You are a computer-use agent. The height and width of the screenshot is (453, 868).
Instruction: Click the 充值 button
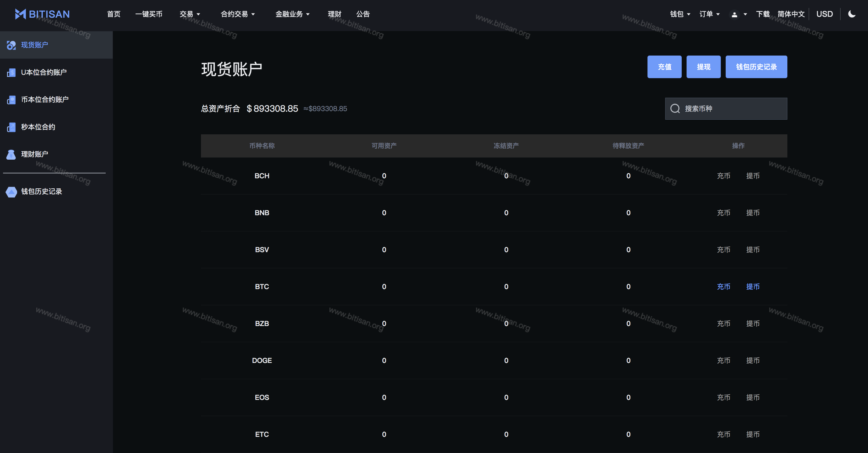[664, 67]
